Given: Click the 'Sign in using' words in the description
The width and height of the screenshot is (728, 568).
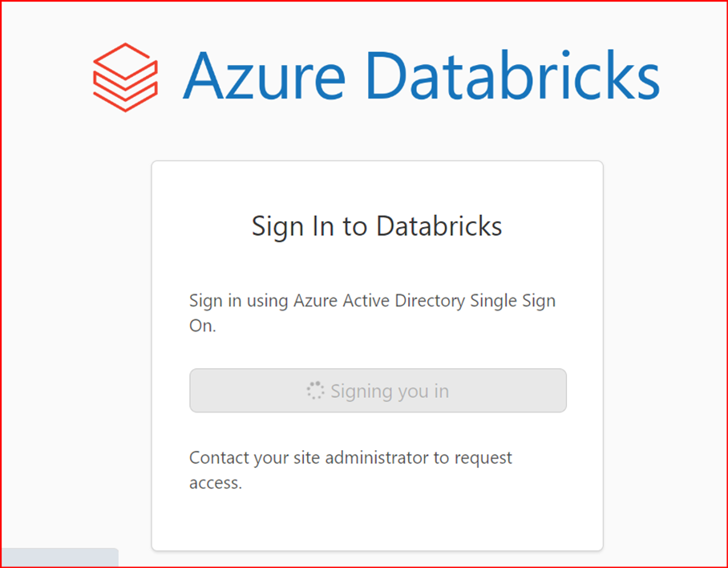Looking at the screenshot, I should (x=239, y=301).
